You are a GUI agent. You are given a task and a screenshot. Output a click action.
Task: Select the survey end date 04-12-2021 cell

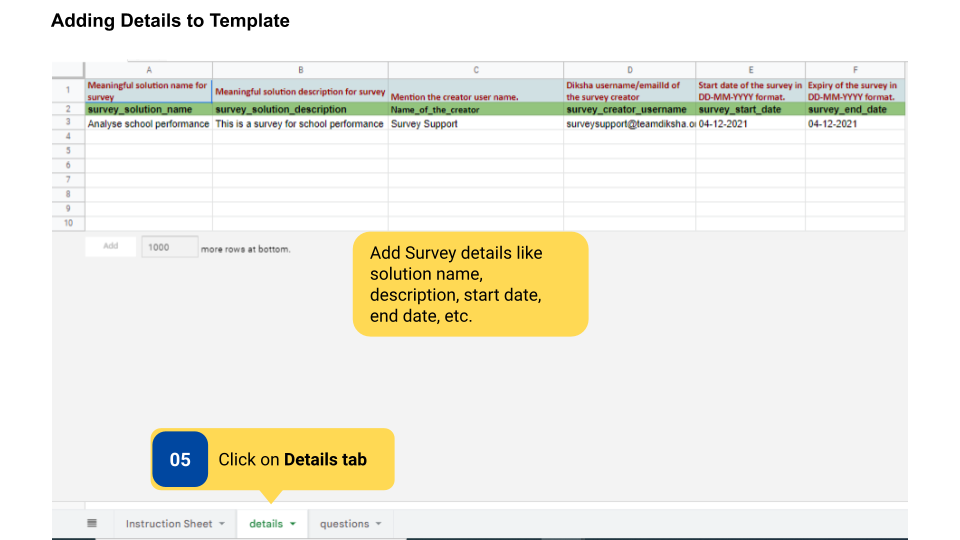coord(855,124)
